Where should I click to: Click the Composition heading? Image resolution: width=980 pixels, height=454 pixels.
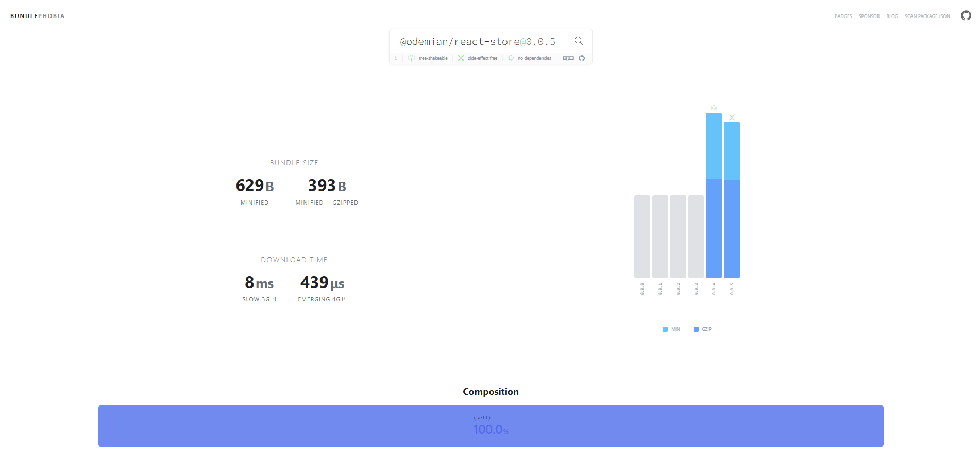click(x=491, y=392)
